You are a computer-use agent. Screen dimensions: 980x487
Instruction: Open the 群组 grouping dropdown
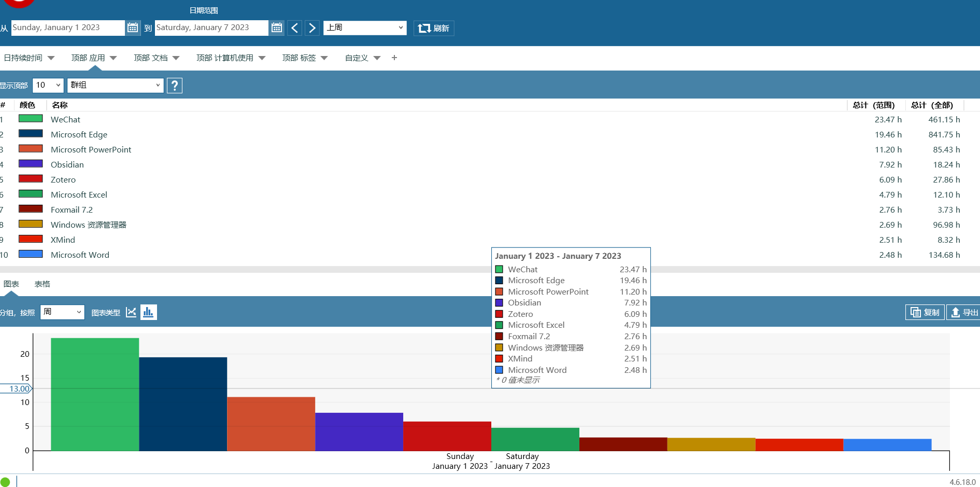116,85
